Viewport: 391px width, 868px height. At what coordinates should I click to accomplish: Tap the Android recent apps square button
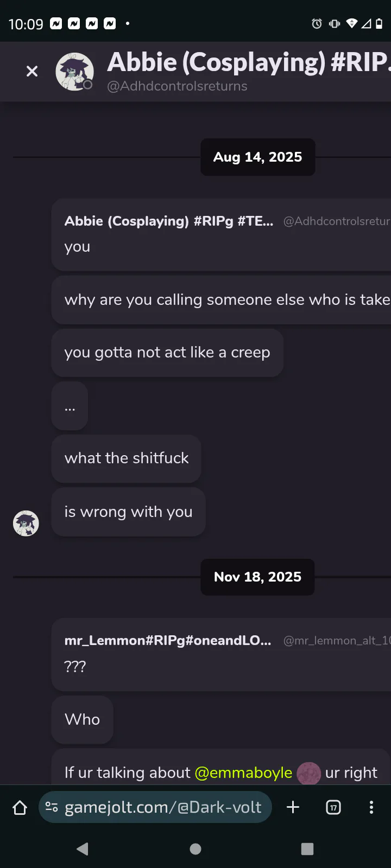pos(307,849)
